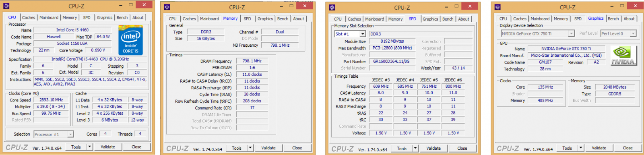Click the Multiplier x 29.0 value

(x=51, y=107)
